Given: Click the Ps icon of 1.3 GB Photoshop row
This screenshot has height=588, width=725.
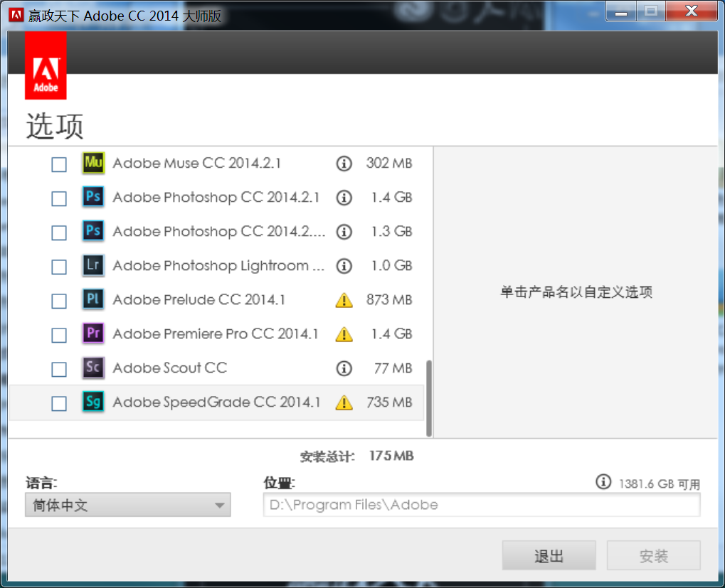Looking at the screenshot, I should coord(93,231).
